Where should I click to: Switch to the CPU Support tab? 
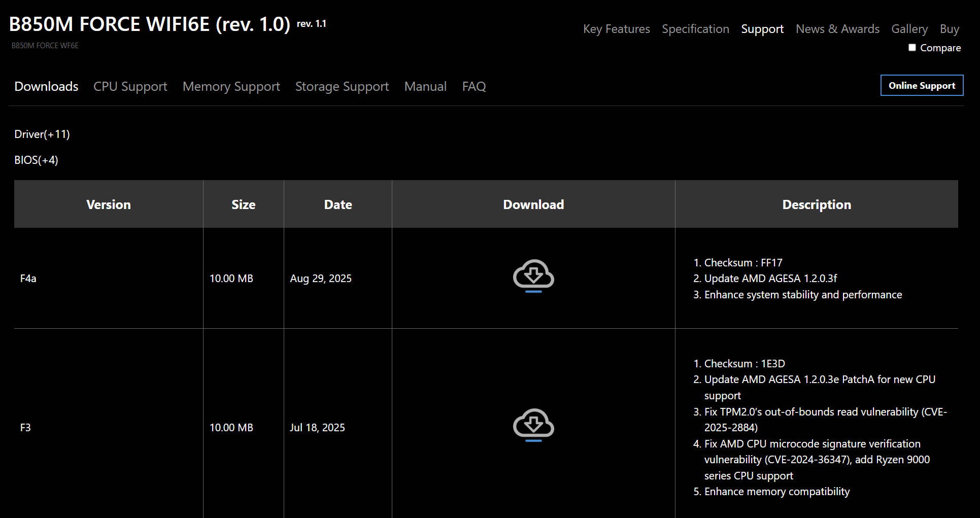point(130,86)
